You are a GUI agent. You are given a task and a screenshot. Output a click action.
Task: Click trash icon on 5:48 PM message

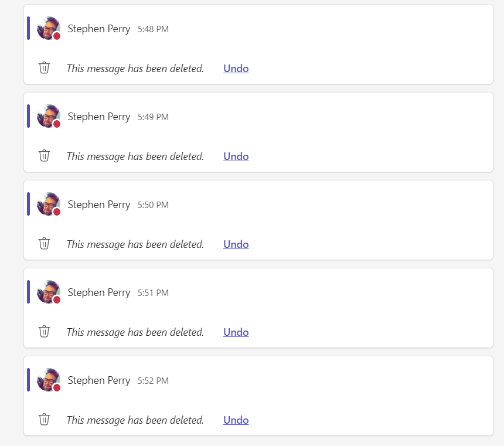[x=44, y=68]
